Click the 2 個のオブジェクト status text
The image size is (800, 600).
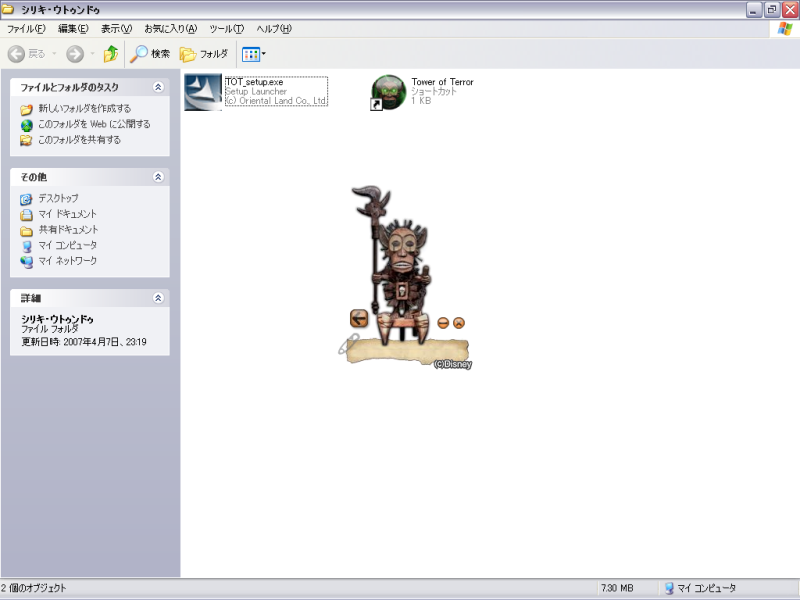point(33,588)
